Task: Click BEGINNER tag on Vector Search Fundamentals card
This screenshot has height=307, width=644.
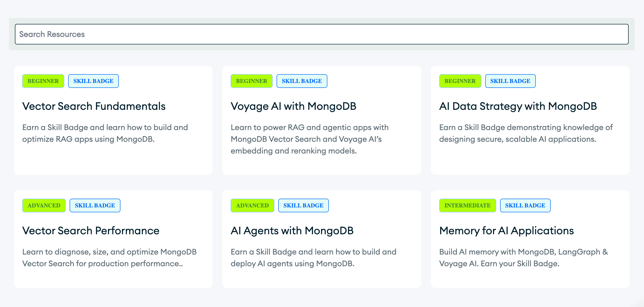Action: pyautogui.click(x=43, y=81)
